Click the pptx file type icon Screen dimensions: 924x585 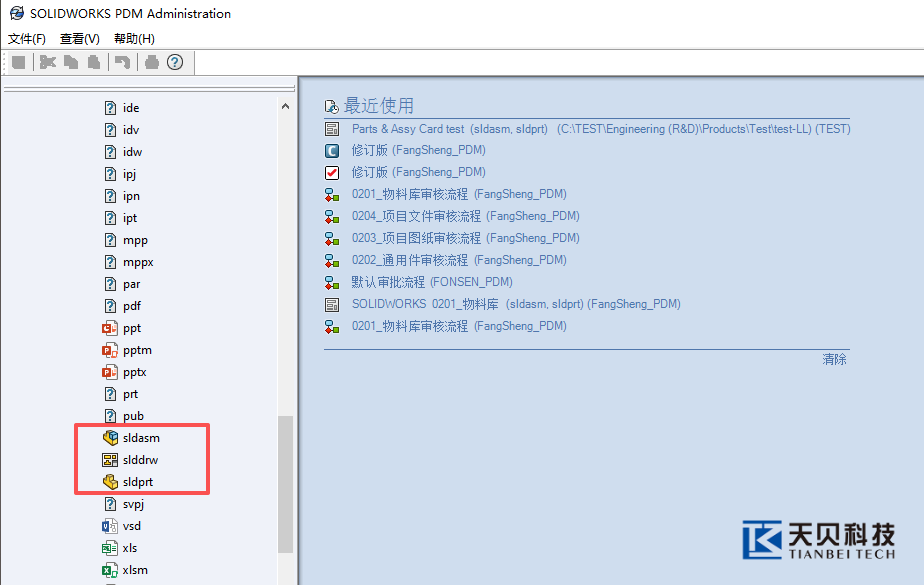point(110,372)
